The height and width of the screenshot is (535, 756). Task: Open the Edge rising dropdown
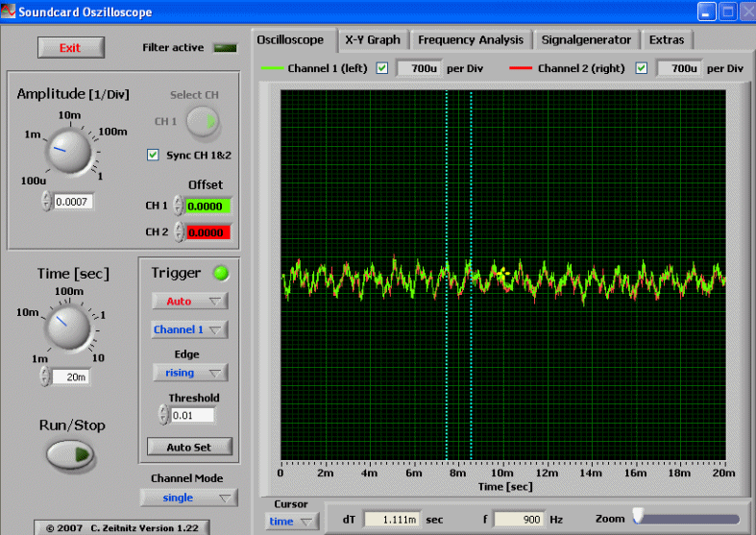pos(190,373)
